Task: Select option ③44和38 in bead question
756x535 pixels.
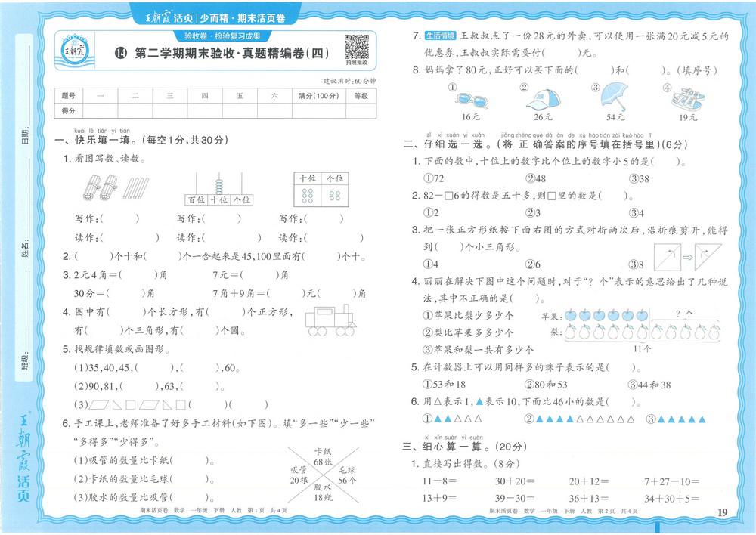Action: pyautogui.click(x=649, y=385)
